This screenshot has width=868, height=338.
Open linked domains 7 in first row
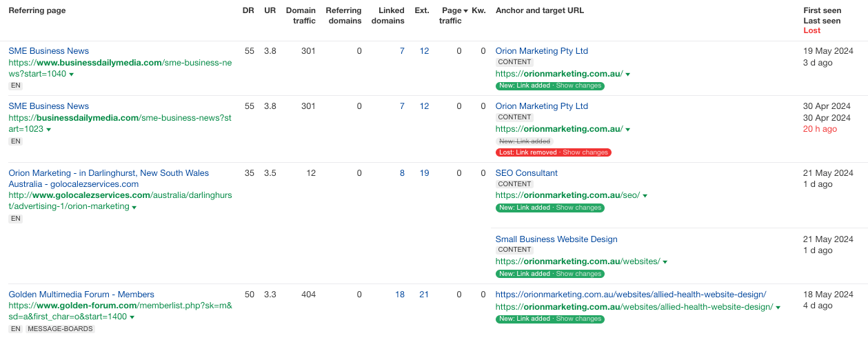point(402,51)
